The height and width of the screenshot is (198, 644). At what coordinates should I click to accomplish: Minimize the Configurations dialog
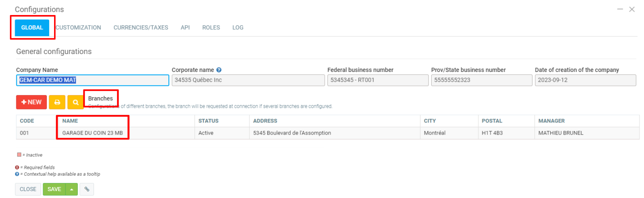pyautogui.click(x=620, y=9)
